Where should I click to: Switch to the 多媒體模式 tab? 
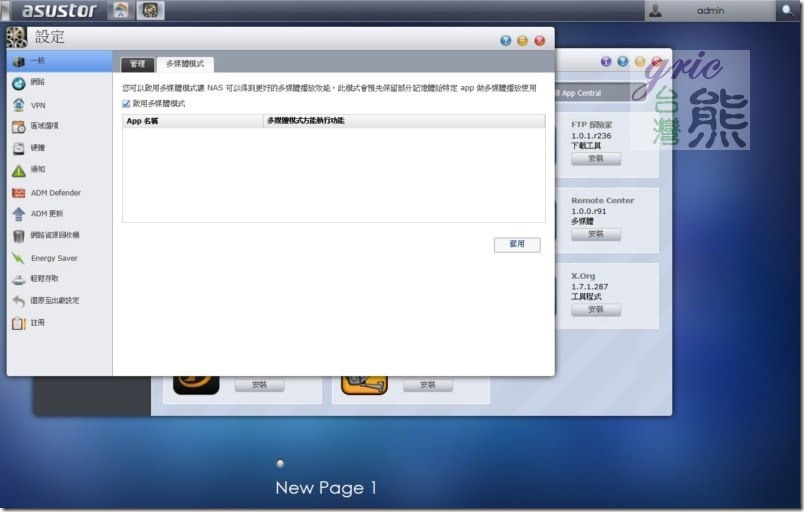click(x=185, y=64)
